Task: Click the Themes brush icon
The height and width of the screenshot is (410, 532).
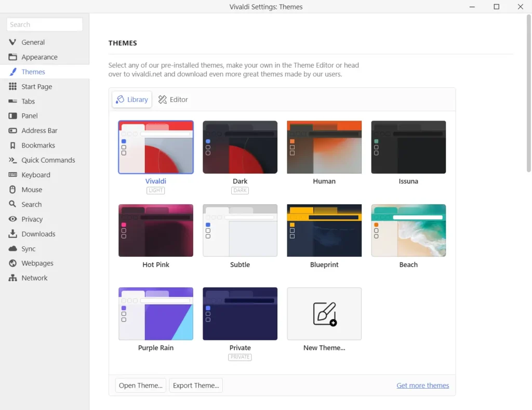Action: coord(12,72)
